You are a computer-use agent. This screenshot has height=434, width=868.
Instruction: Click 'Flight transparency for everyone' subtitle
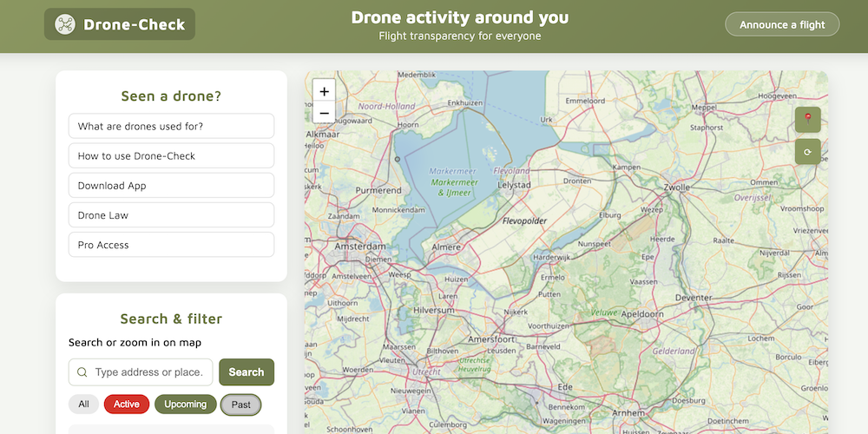click(459, 36)
